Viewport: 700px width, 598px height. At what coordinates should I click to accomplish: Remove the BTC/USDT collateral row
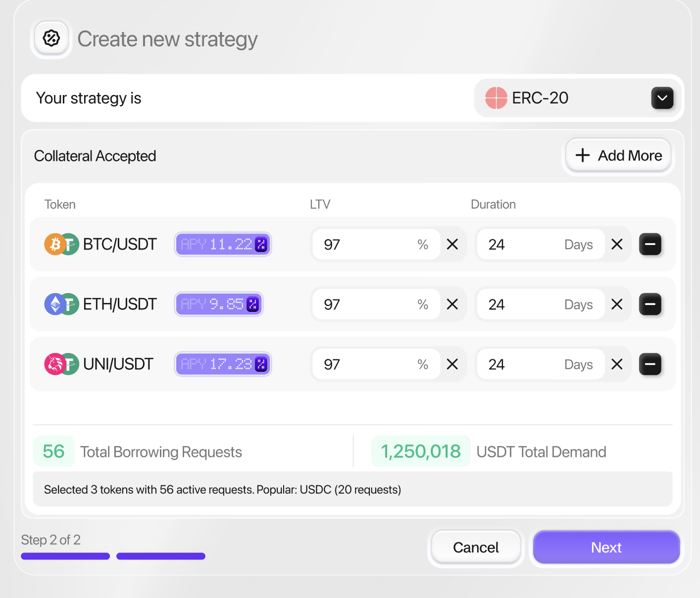coord(650,244)
